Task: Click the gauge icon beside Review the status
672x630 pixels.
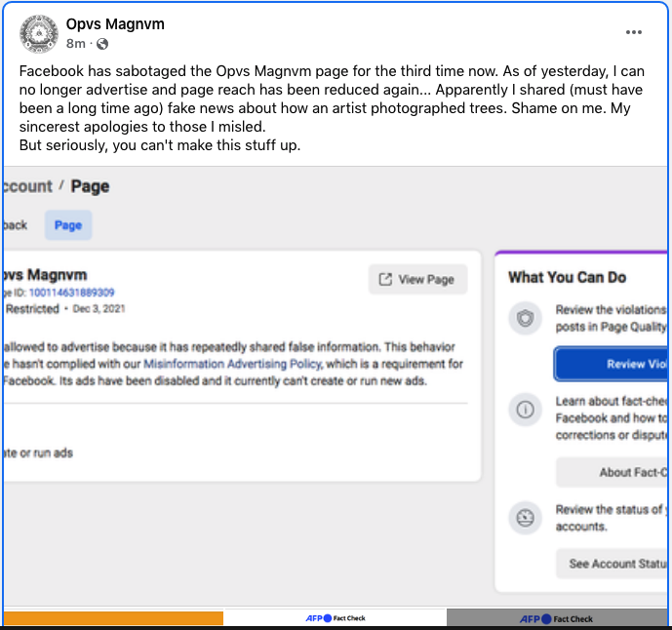Action: point(525,518)
